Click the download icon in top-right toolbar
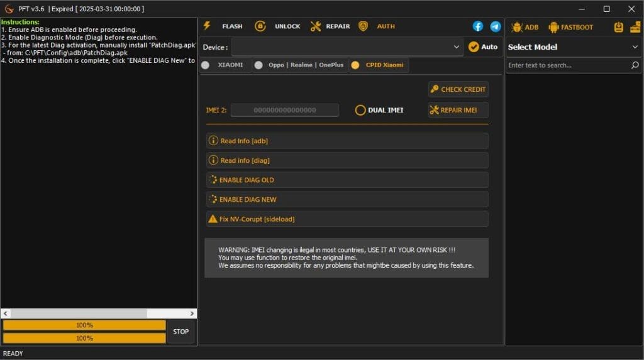The height and width of the screenshot is (360, 644). tap(619, 27)
